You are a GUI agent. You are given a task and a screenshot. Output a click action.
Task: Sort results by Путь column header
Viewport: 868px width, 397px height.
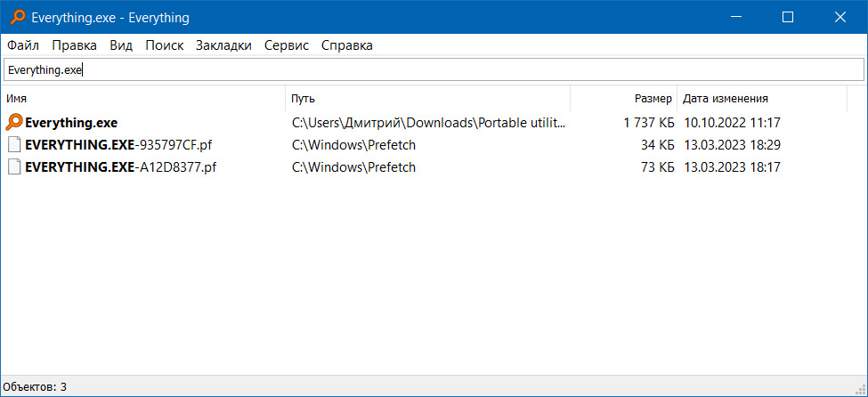click(x=427, y=99)
